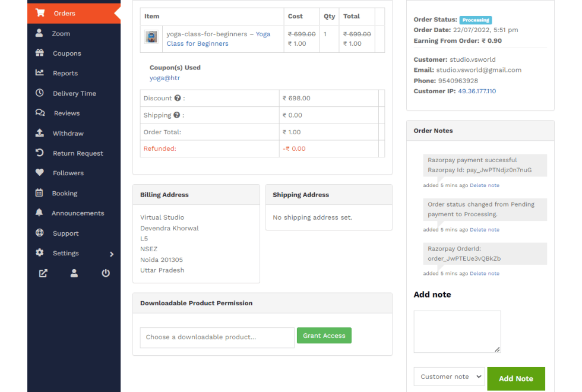
Task: Click the Followers heart icon
Action: 40,173
